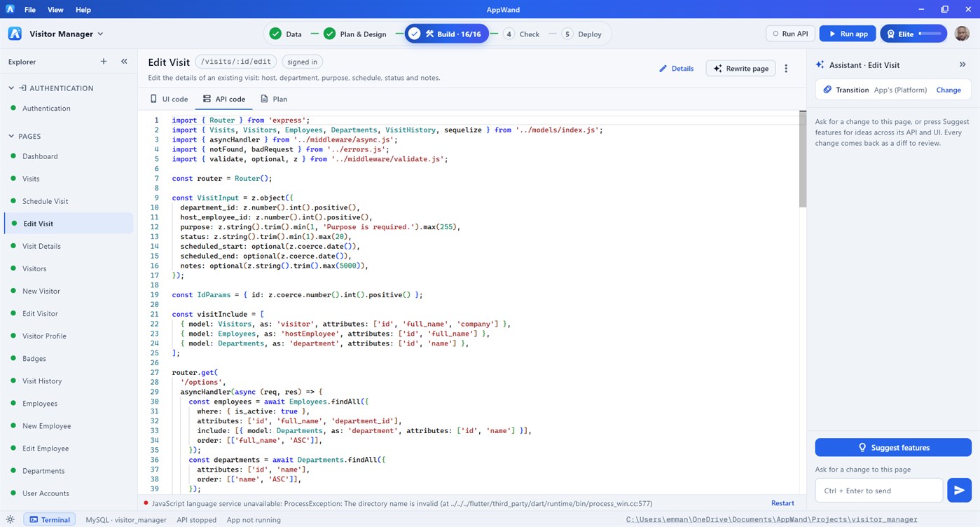Viewport: 980px width, 527px height.
Task: Collapse the Assistant panel with the double chevron
Action: click(x=962, y=64)
